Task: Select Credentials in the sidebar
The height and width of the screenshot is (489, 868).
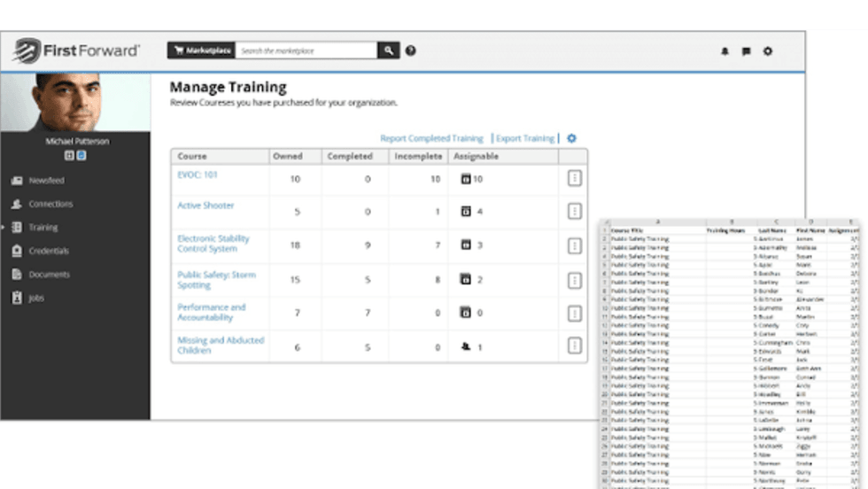Action: [x=48, y=251]
